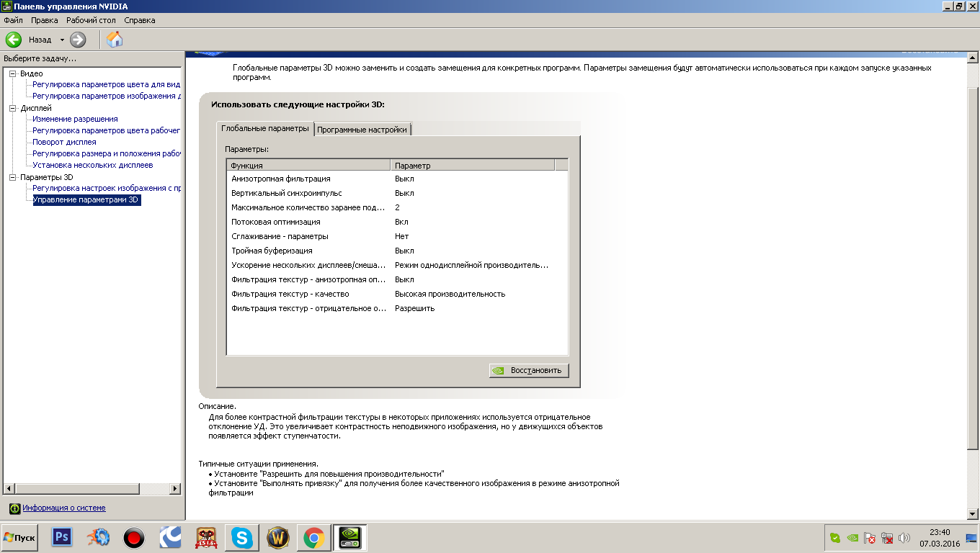Click the Разрешить value in the settings list

point(414,308)
